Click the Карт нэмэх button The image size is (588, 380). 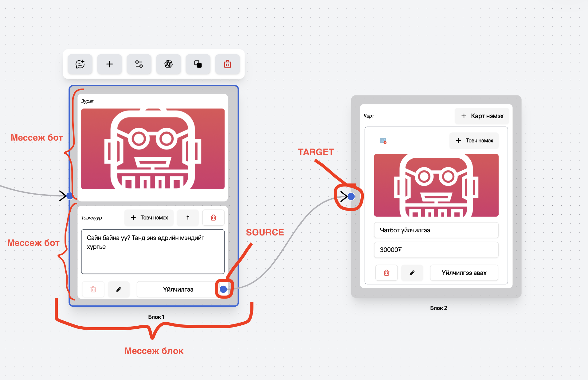pos(482,116)
